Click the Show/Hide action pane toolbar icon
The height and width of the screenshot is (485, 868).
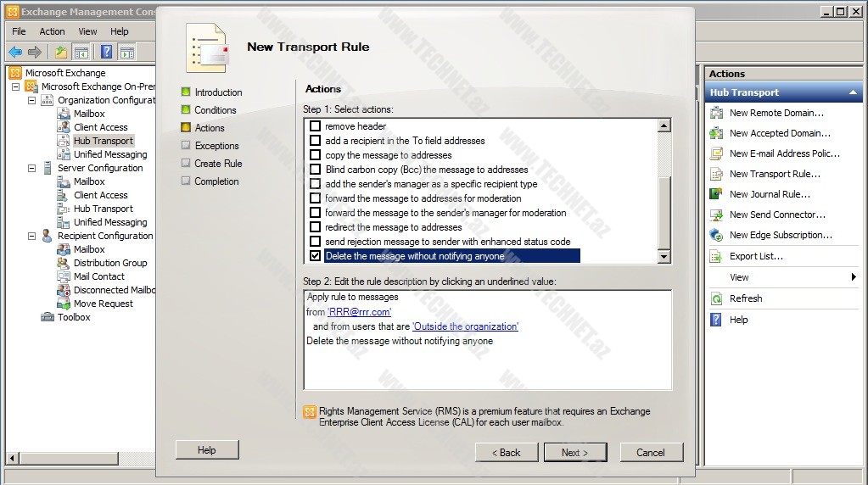(126, 53)
